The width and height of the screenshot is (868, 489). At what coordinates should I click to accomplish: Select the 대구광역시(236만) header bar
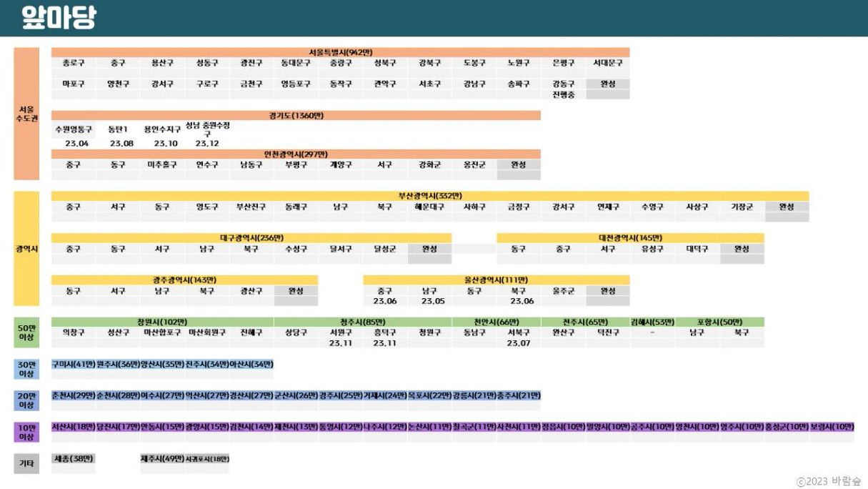(251, 238)
